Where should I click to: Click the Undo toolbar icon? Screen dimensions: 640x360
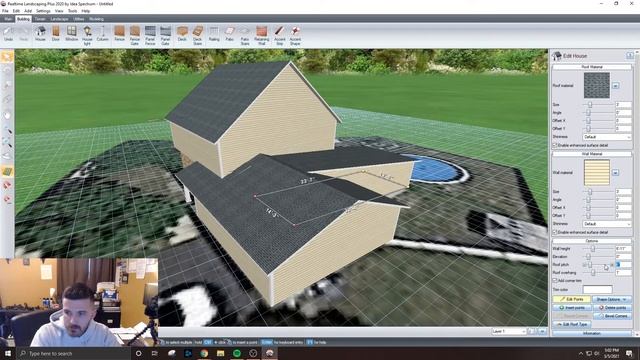click(x=8, y=34)
